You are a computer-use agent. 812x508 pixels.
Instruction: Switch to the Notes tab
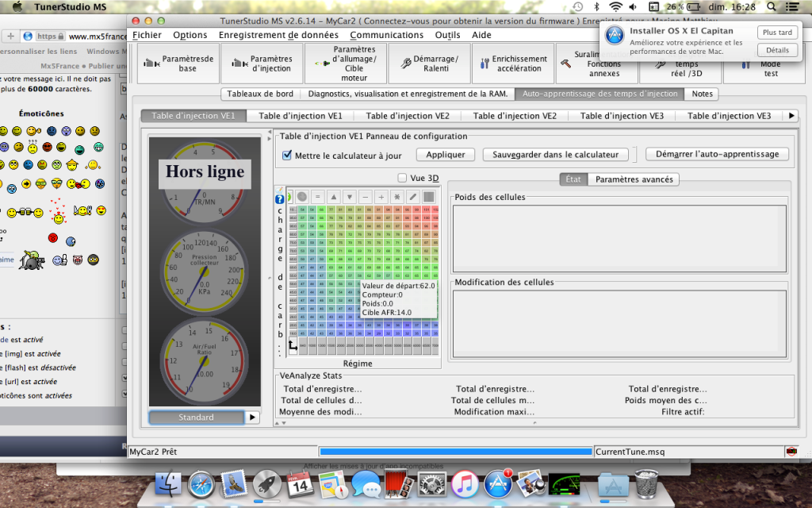tap(703, 94)
